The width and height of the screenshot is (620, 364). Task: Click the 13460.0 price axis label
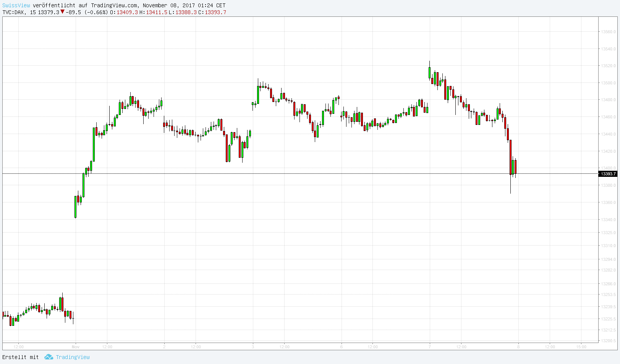[608, 117]
